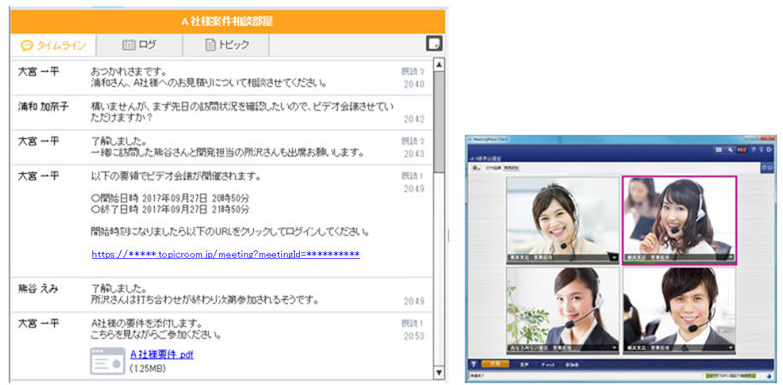Click 大宮 一平 on the 20:40 message
783x385 pixels.
click(38, 71)
